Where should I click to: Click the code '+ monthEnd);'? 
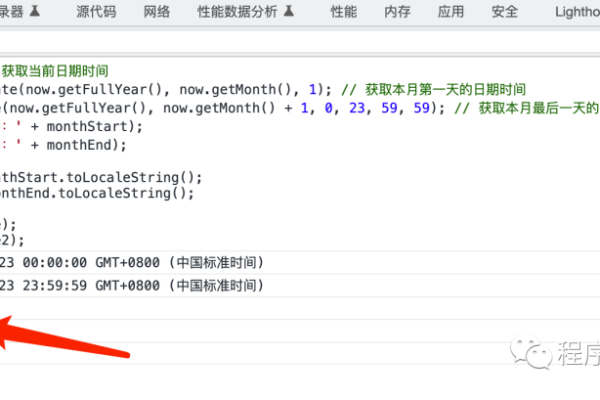click(78, 145)
